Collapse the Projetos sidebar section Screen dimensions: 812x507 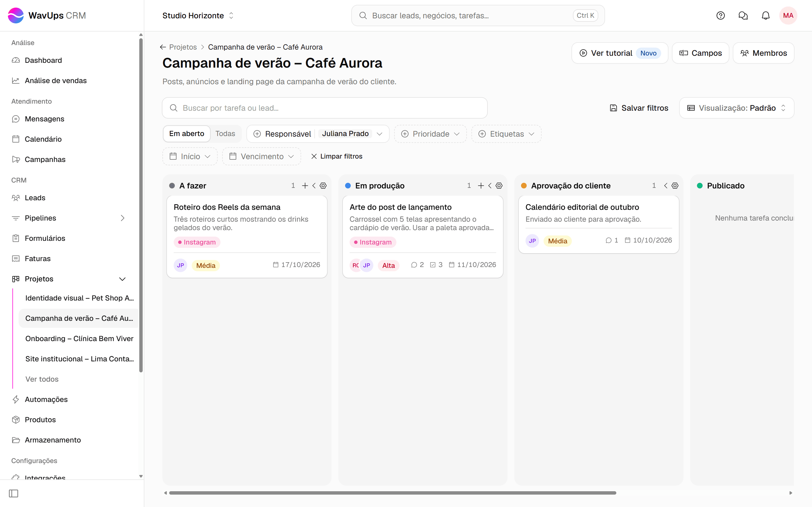(122, 279)
